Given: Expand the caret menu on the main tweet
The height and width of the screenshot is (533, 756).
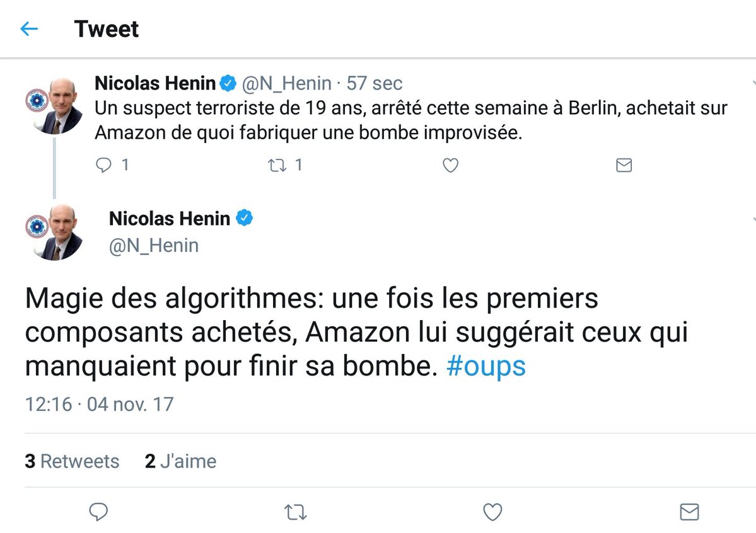Looking at the screenshot, I should 753,219.
